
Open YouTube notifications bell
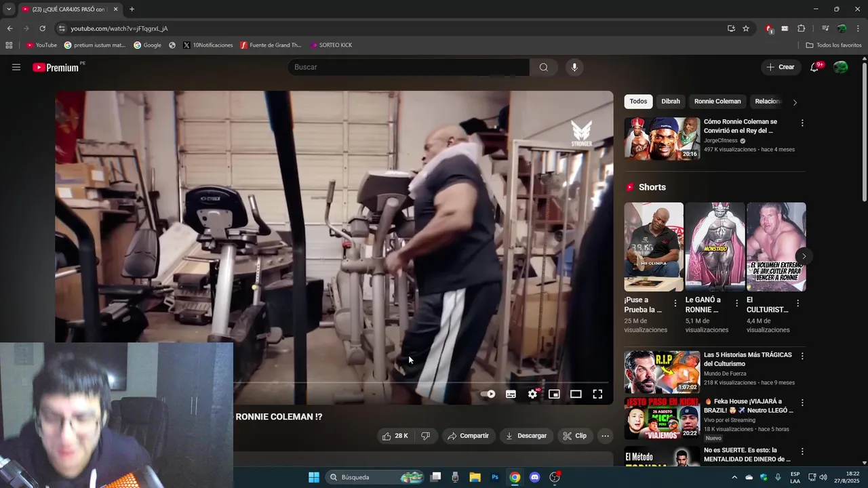coord(815,67)
